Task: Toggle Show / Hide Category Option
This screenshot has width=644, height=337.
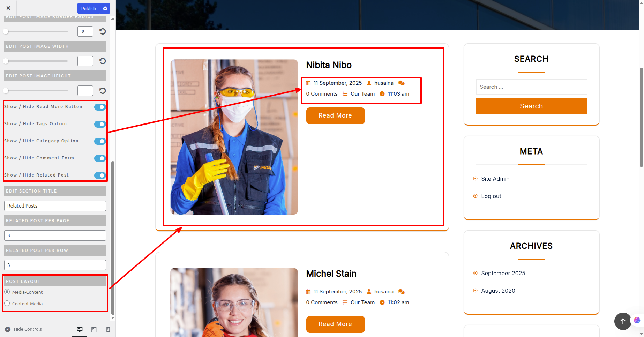Action: point(100,141)
